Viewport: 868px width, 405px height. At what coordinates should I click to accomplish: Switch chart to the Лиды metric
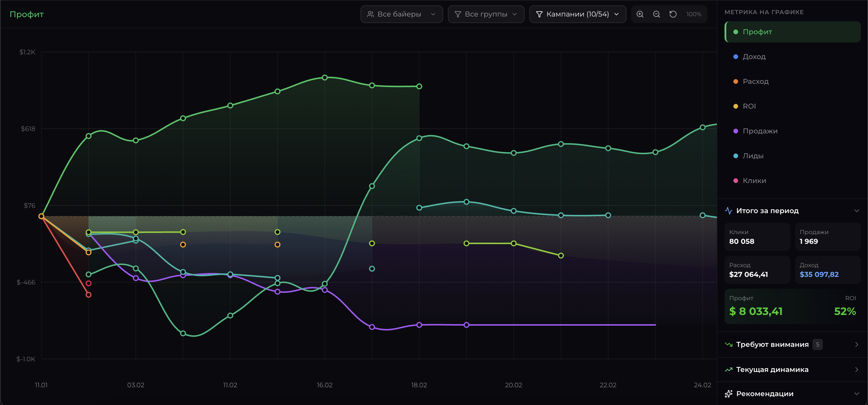(753, 156)
